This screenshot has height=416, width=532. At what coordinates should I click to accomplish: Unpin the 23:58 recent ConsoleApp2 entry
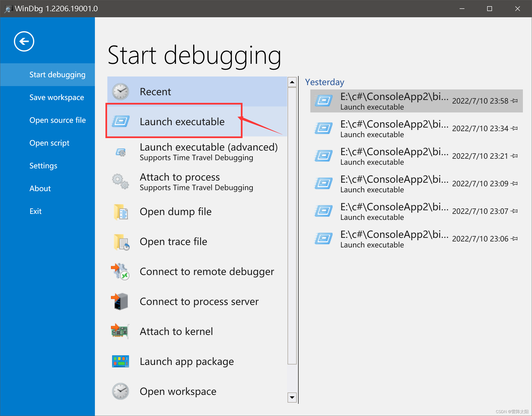point(515,101)
